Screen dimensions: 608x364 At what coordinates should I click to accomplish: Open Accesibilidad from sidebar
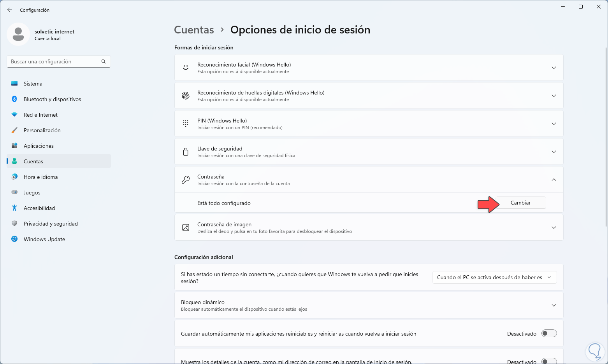tap(39, 208)
